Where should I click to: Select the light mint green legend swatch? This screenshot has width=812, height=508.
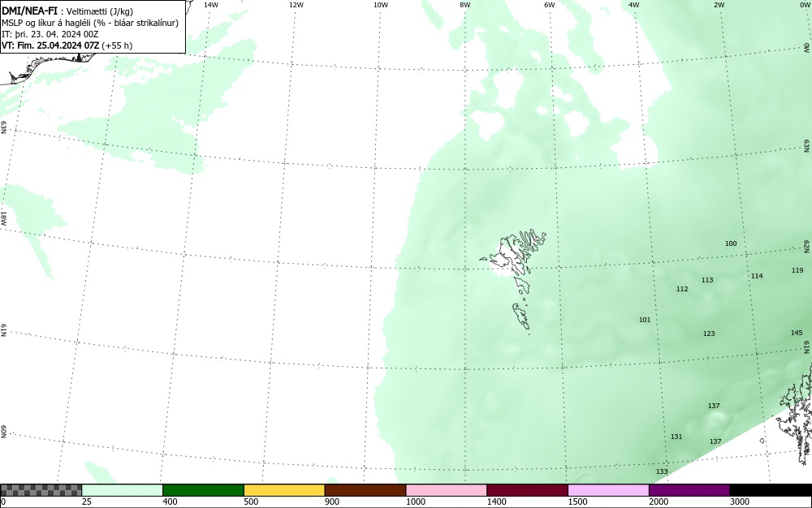click(x=123, y=490)
